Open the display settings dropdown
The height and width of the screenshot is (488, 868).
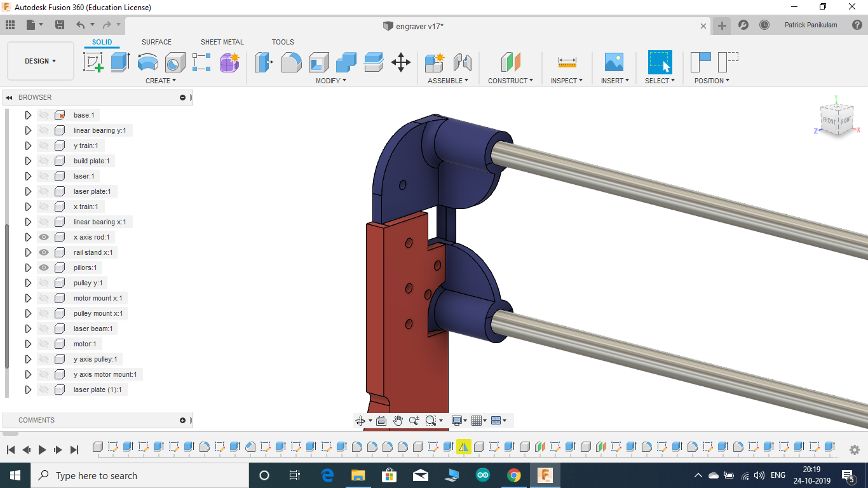(458, 420)
